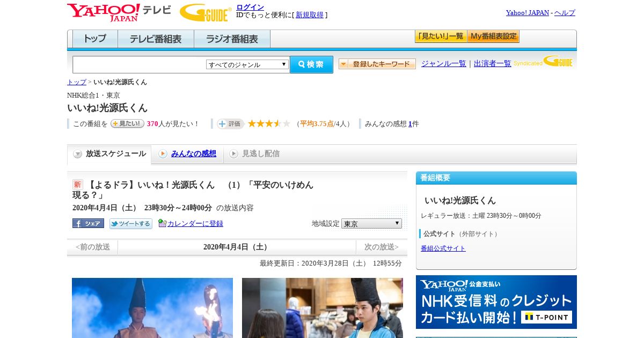
Task: Open the すべてのジャンル genre dropdown
Action: coord(247,64)
